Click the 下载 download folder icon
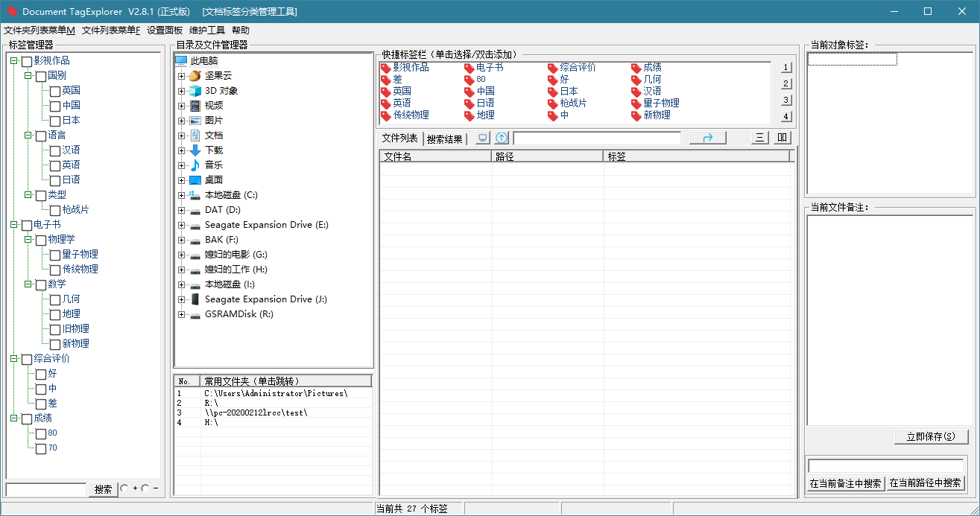Viewport: 980px width, 516px height. 195,150
